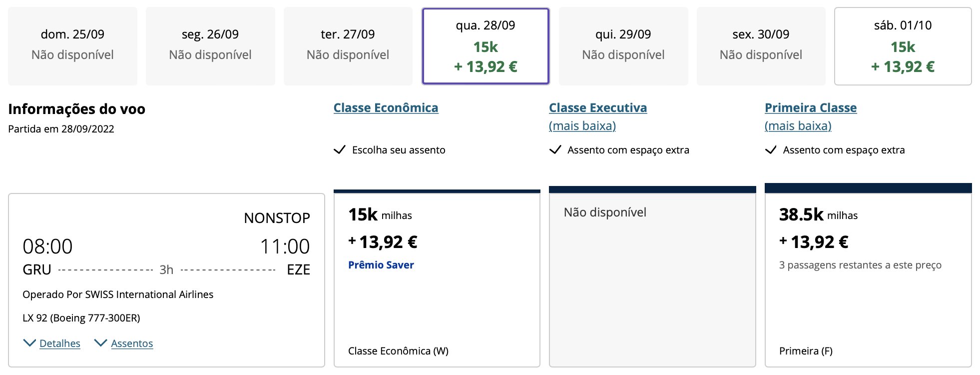The height and width of the screenshot is (375, 980).
Task: Select the qua. 28/09 date tab
Action: pos(486,46)
